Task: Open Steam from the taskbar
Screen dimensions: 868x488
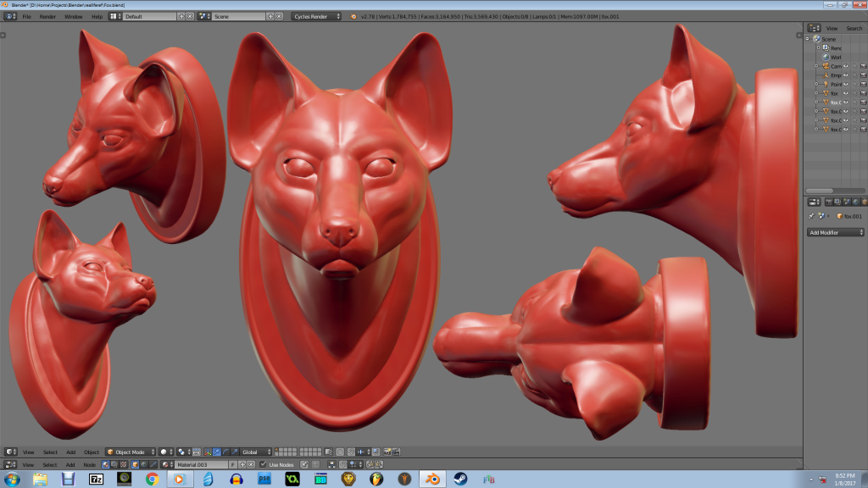Action: [x=460, y=479]
